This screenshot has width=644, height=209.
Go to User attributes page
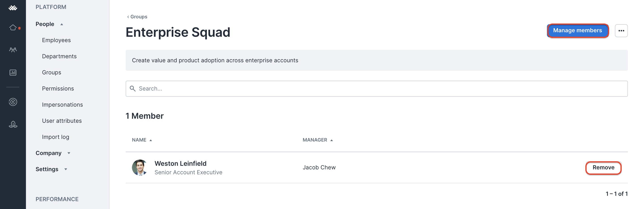[x=62, y=121]
